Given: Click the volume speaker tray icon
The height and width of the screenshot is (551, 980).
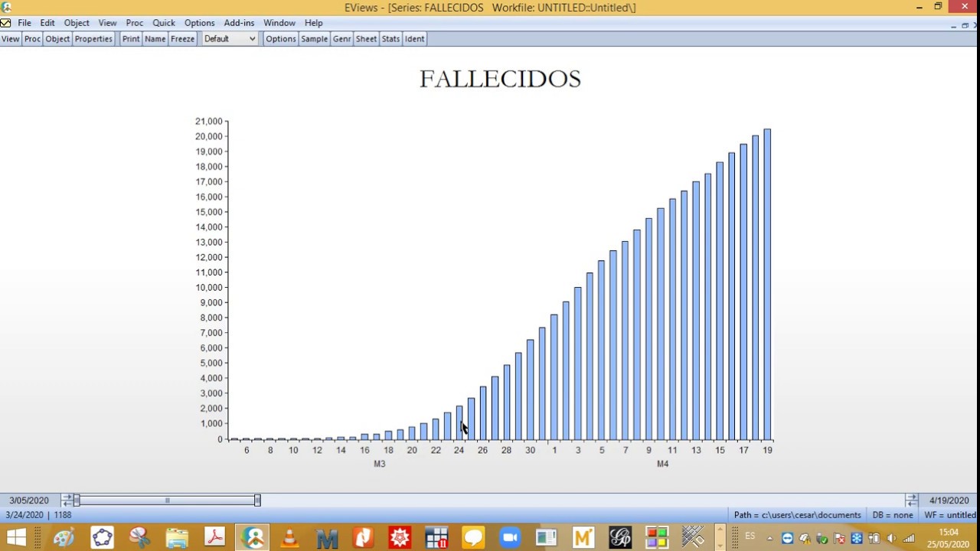Looking at the screenshot, I should click(891, 538).
